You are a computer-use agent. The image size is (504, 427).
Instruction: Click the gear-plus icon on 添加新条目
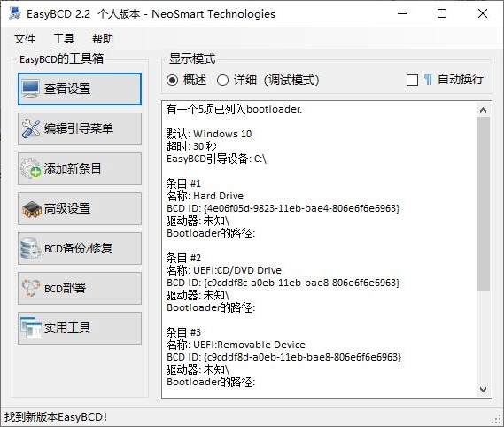31,168
